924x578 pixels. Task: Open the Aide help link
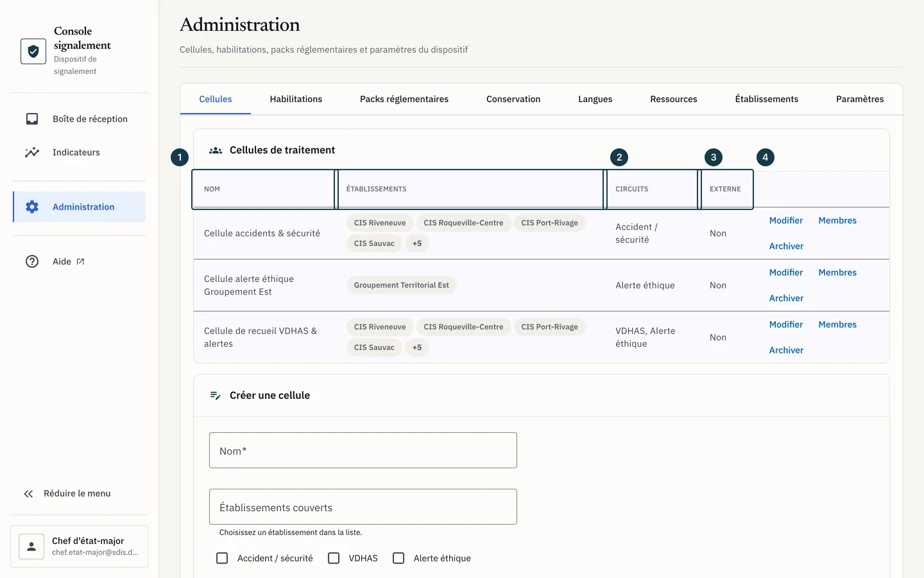[79, 261]
